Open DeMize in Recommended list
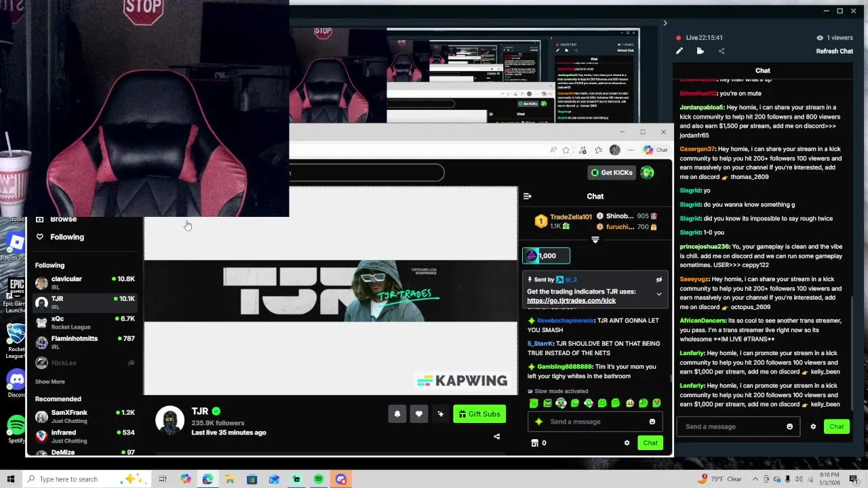Viewport: 868px width, 488px height. click(85, 452)
